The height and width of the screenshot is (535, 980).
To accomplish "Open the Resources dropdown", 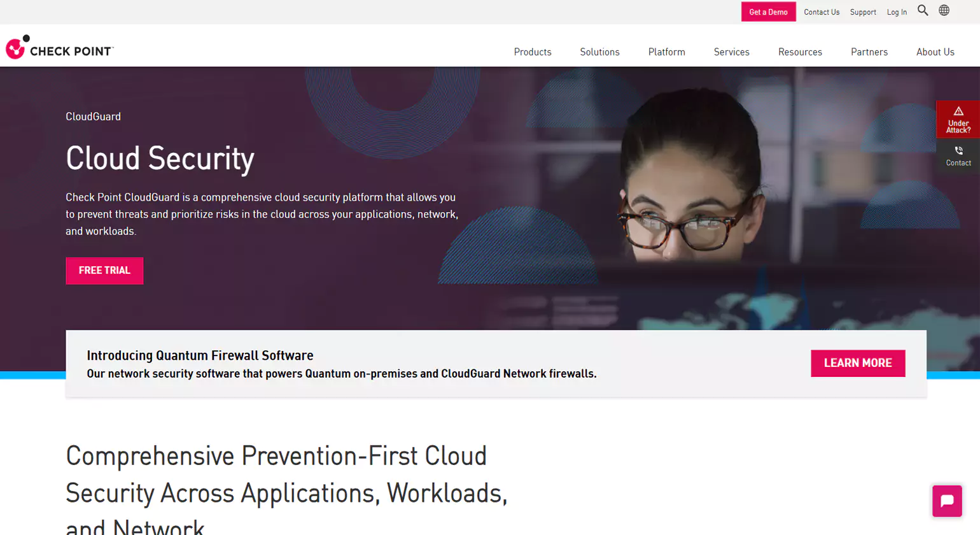I will pyautogui.click(x=800, y=52).
